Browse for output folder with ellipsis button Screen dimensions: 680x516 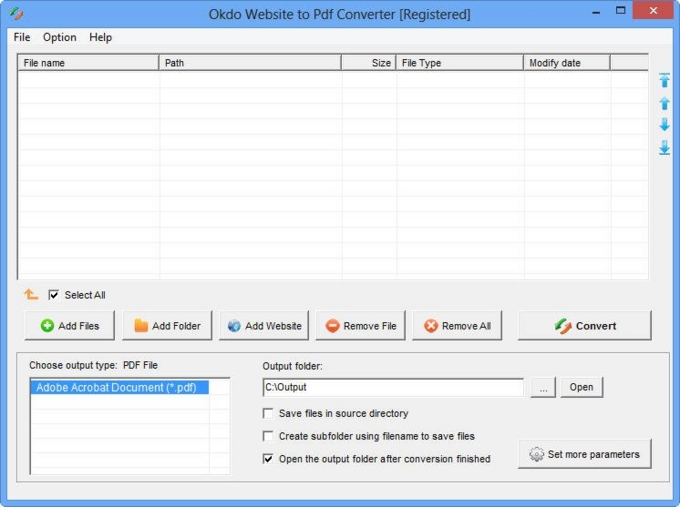[543, 387]
